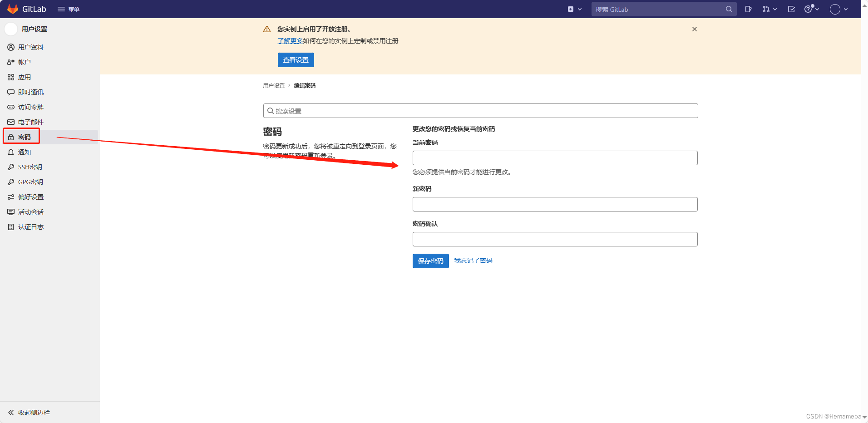Image resolution: width=868 pixels, height=423 pixels.
Task: Expand the create new plus dropdown
Action: point(574,9)
